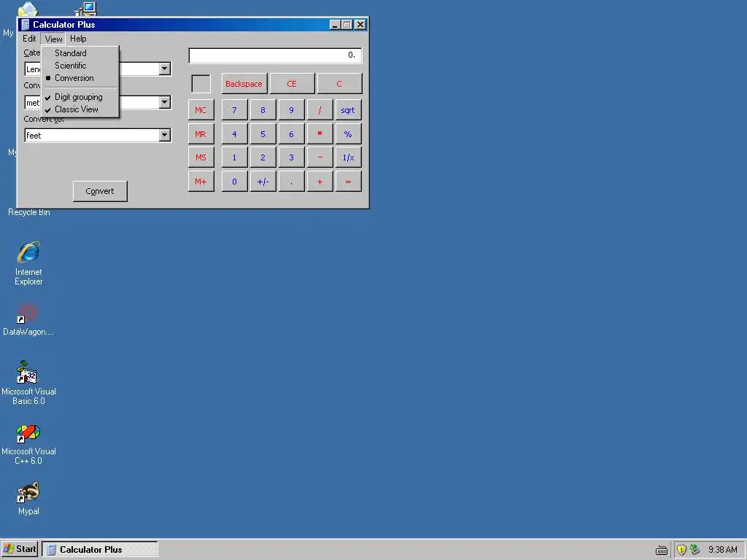Viewport: 747px width, 560px height.
Task: Open the Edit menu
Action: pyautogui.click(x=29, y=39)
